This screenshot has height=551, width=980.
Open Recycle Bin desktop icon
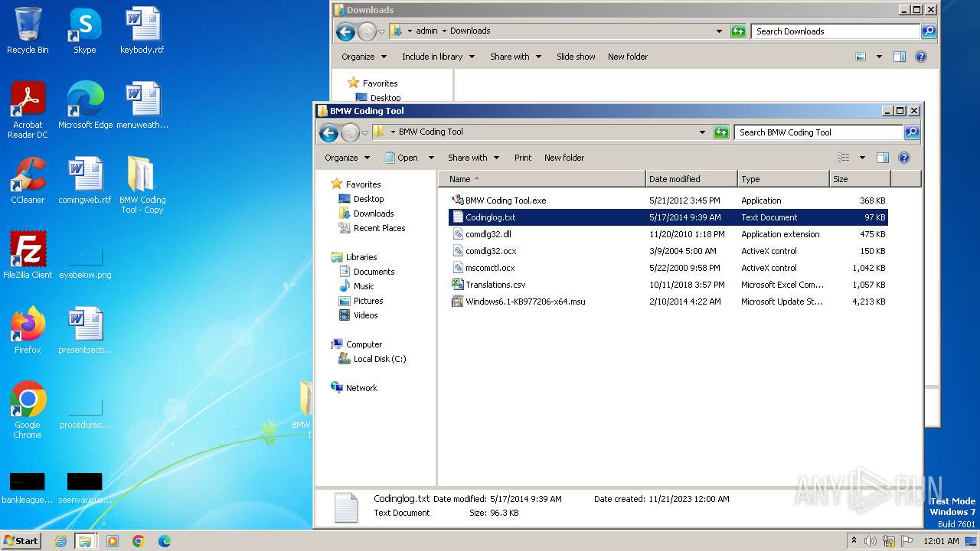point(28,31)
